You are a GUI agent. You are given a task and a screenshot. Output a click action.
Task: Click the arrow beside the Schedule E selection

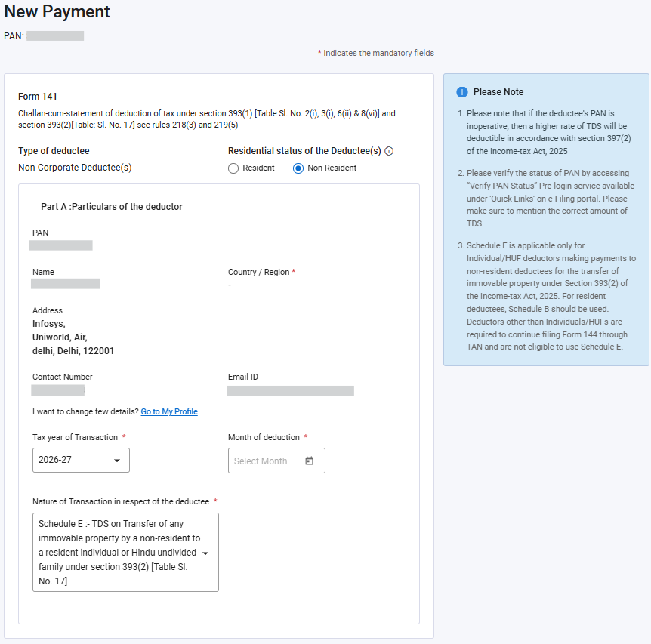click(205, 553)
